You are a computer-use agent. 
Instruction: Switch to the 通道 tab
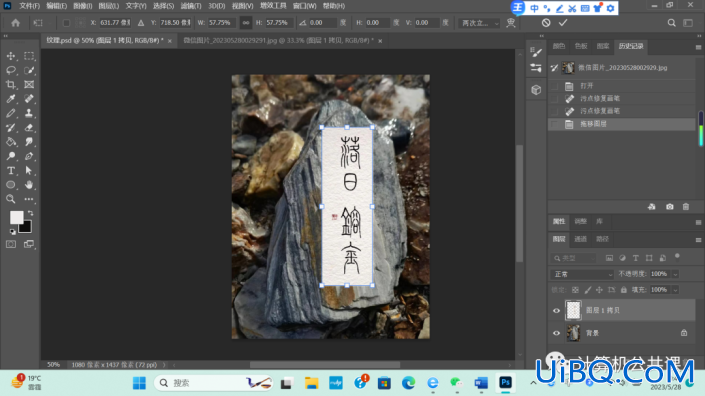coord(580,239)
